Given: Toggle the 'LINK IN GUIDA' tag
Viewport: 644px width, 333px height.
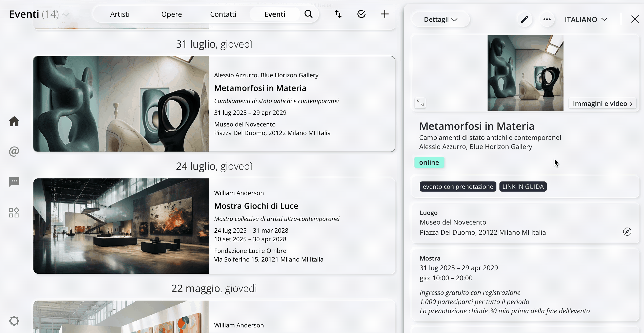Looking at the screenshot, I should (x=523, y=187).
